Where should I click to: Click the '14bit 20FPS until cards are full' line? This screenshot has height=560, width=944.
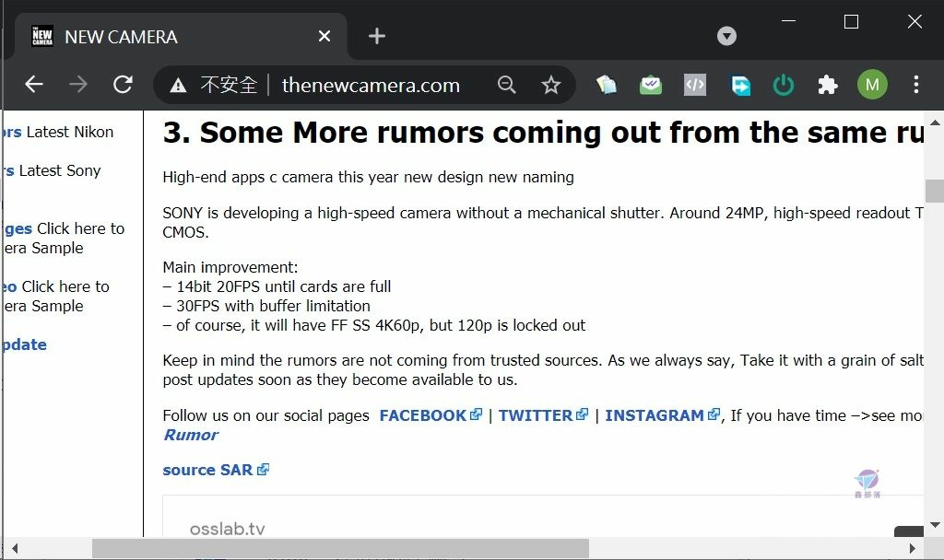point(277,286)
